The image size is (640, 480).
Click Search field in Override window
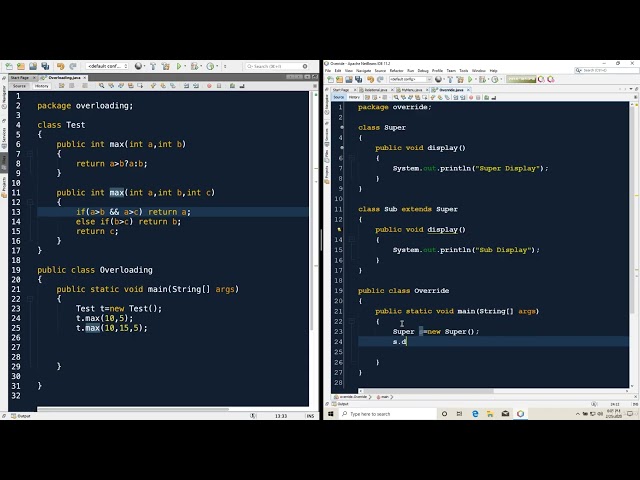[x=605, y=71]
